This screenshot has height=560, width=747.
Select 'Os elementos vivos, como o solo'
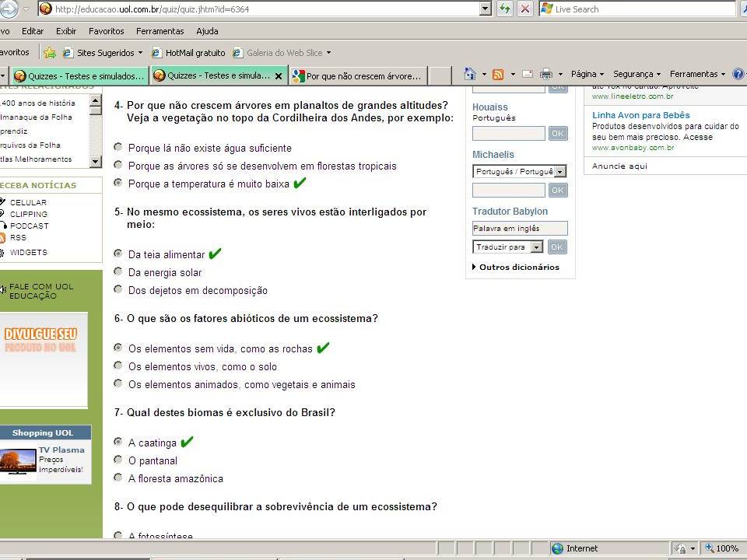pos(118,366)
